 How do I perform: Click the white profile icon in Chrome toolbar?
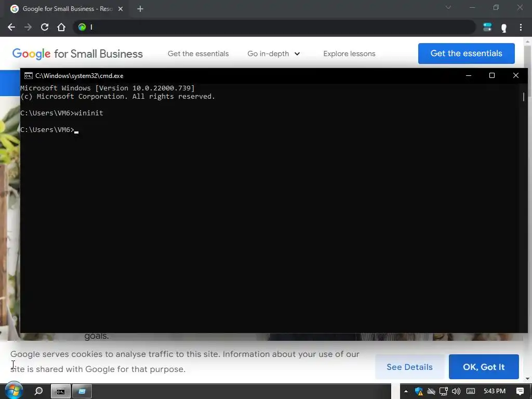[504, 28]
